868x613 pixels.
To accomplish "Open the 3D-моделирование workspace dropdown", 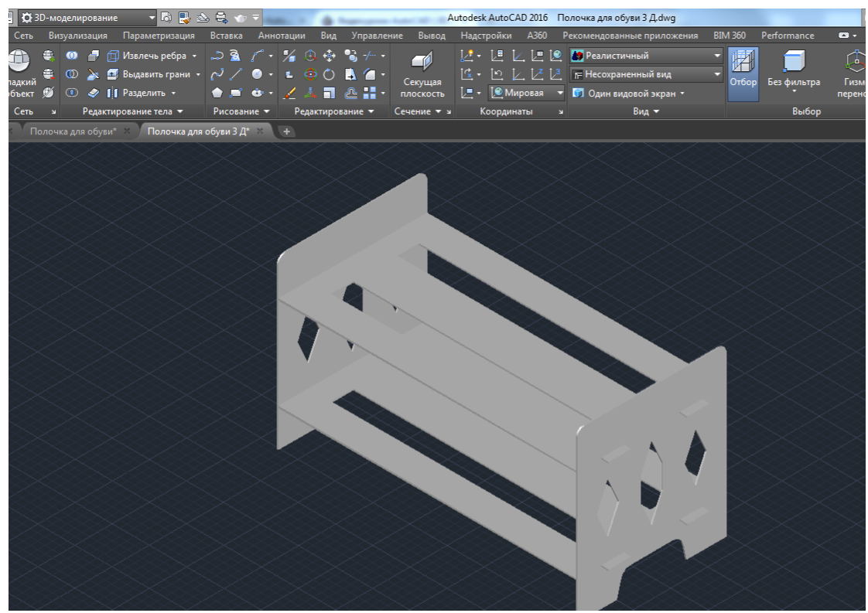I will pyautogui.click(x=87, y=18).
